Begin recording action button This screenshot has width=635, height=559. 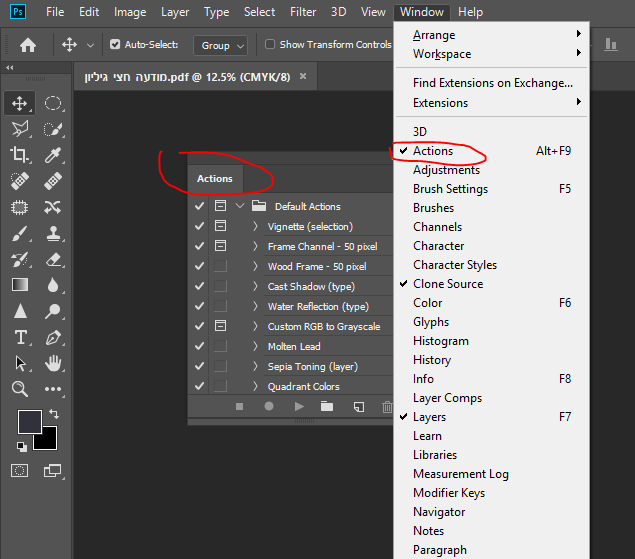pyautogui.click(x=269, y=406)
